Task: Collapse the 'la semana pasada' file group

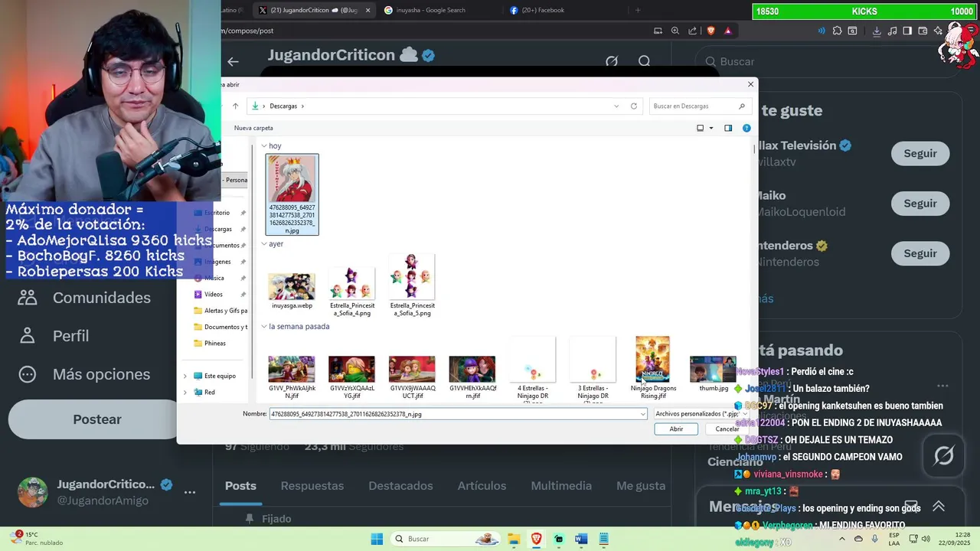Action: [x=264, y=327]
